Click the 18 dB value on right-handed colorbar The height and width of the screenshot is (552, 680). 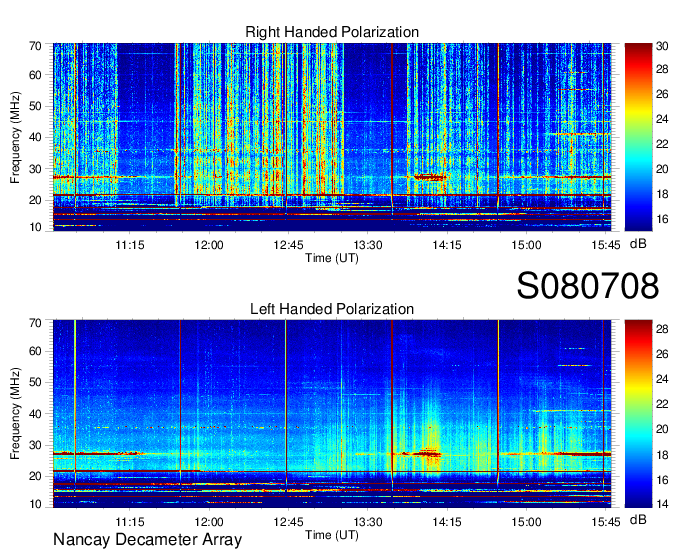pyautogui.click(x=662, y=194)
